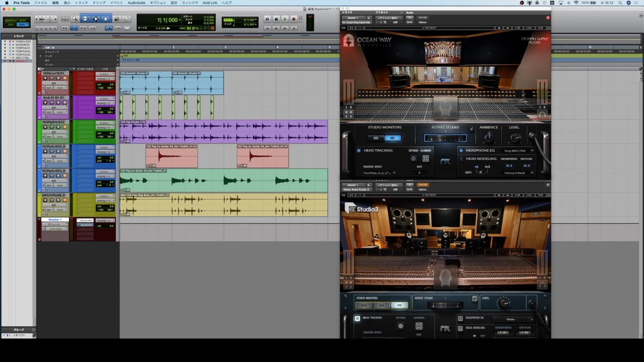
Task: Open the Avid Link menu
Action: [210, 3]
